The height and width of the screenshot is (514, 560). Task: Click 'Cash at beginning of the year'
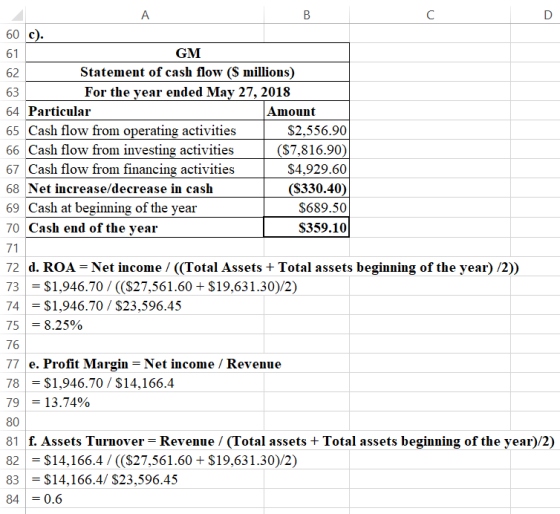click(x=145, y=208)
